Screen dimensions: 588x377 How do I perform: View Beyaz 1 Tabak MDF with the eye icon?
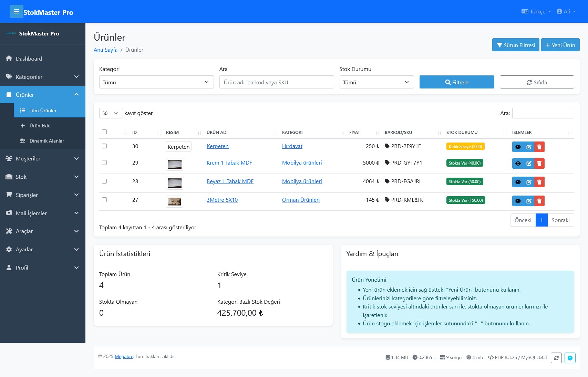(x=518, y=182)
